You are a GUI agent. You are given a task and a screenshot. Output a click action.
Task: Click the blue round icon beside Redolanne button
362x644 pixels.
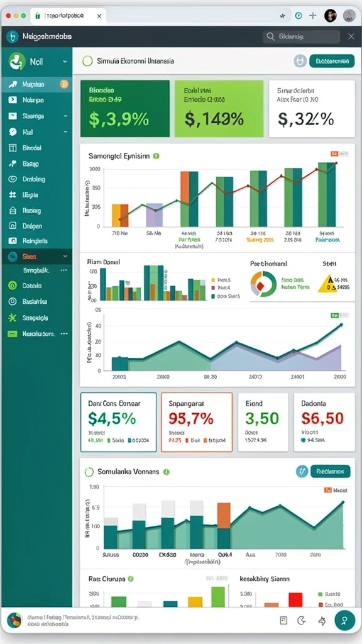tap(302, 472)
